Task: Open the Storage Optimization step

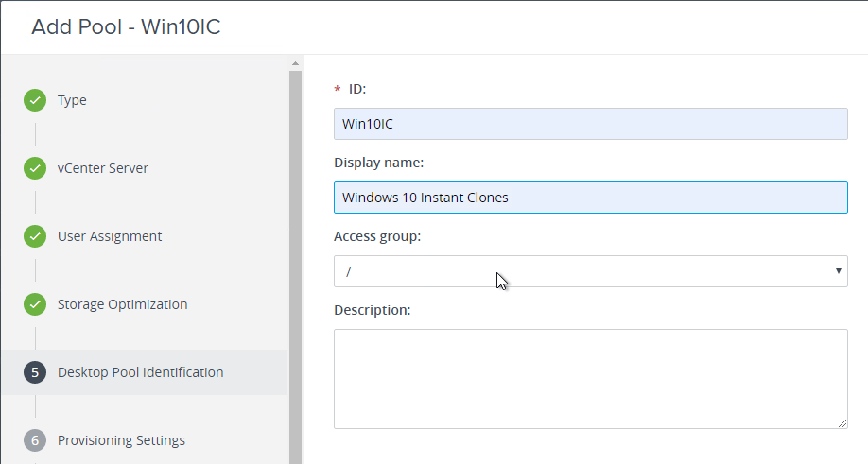Action: (122, 304)
